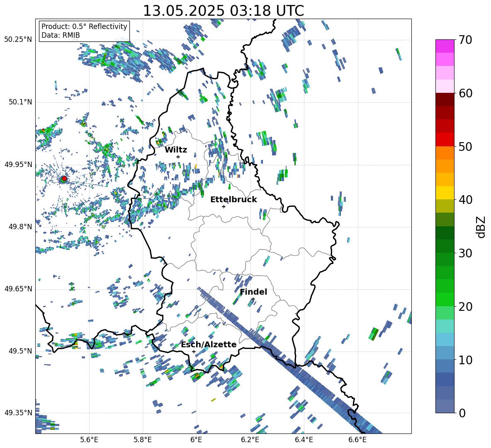Click the Wiltz city label

pos(176,150)
